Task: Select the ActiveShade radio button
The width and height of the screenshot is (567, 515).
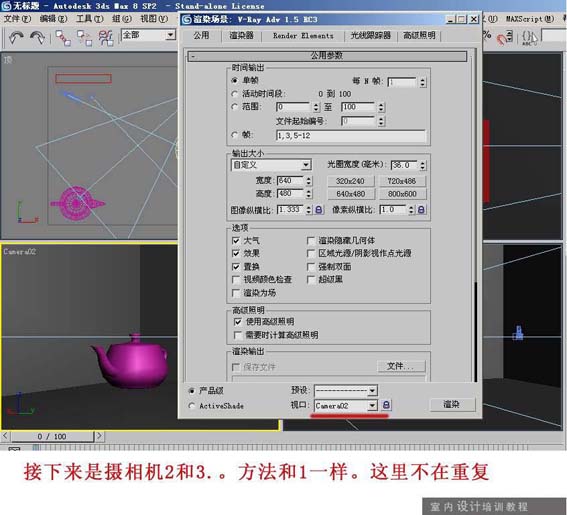Action: pos(192,406)
